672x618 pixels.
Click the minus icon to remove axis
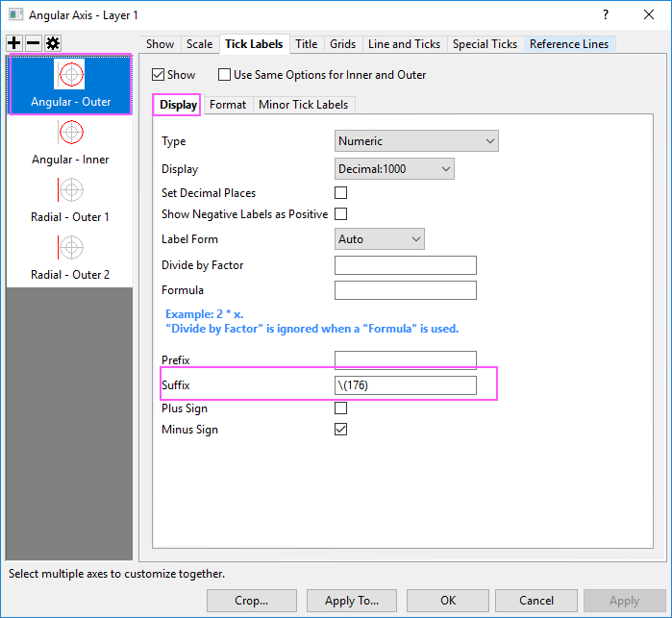pyautogui.click(x=33, y=44)
